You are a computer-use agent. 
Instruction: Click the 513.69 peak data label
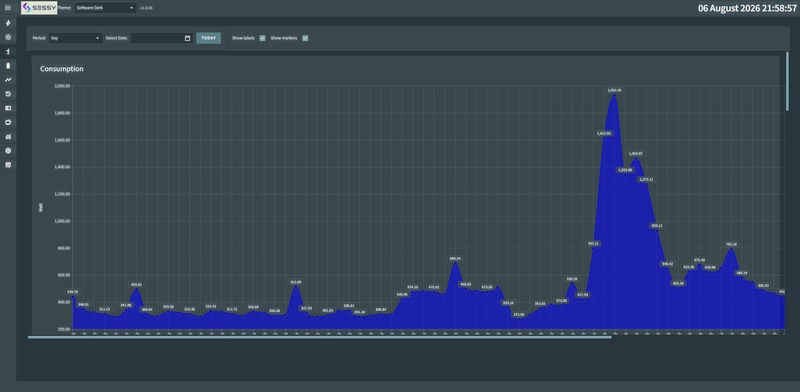point(295,282)
